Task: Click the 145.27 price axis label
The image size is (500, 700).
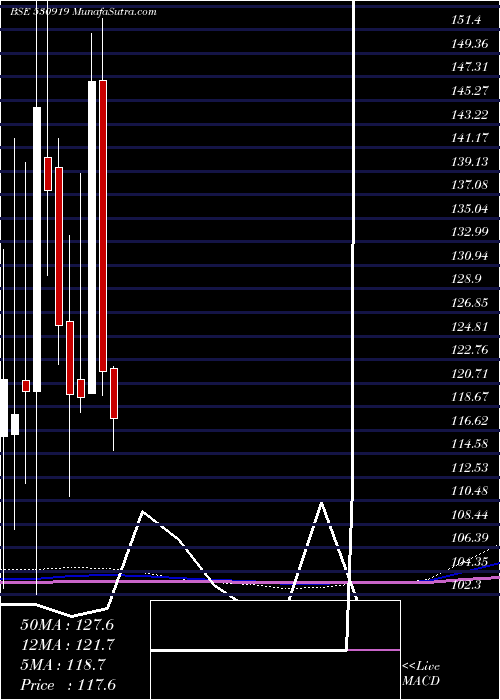Action: point(469,91)
